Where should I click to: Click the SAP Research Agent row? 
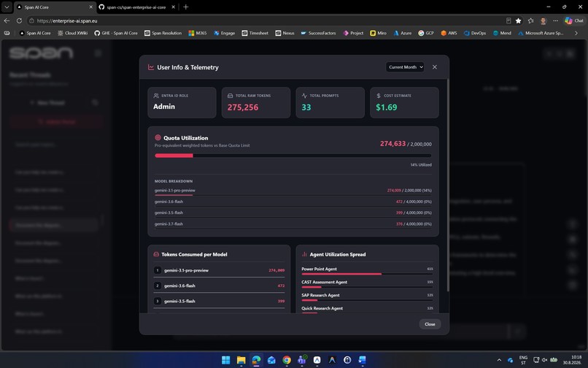click(367, 296)
